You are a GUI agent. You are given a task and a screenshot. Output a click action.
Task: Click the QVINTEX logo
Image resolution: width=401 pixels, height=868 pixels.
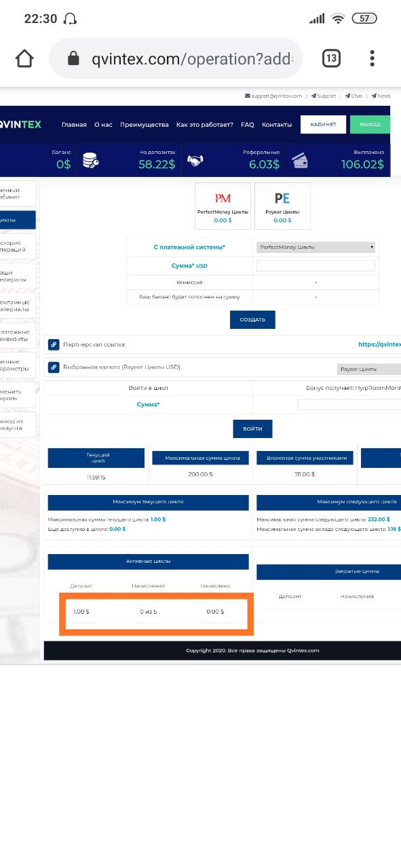click(20, 124)
